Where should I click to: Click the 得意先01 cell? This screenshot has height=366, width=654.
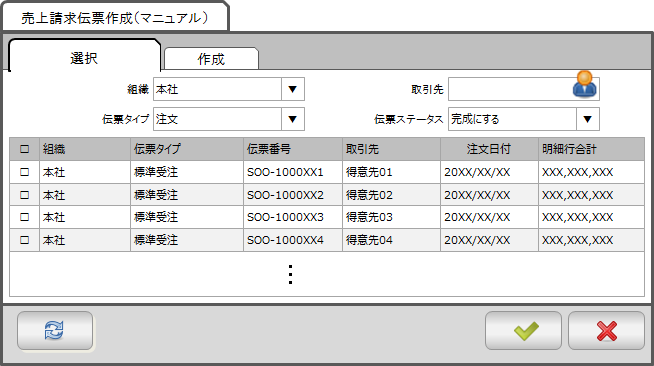click(391, 172)
